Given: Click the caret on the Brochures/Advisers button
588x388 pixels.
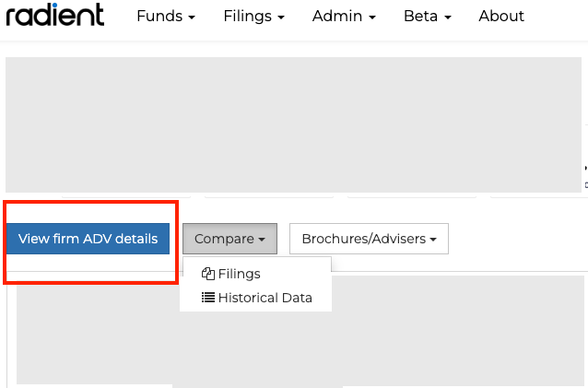Looking at the screenshot, I should (x=433, y=240).
